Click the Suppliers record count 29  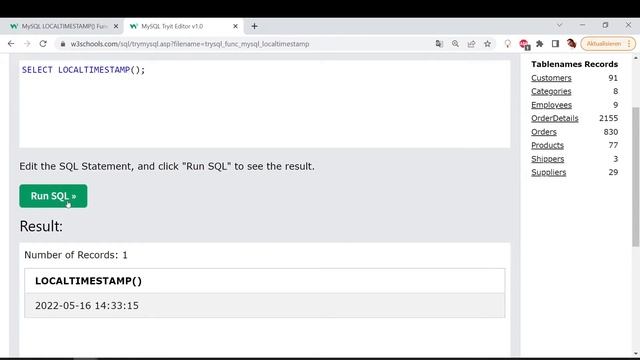pos(613,172)
